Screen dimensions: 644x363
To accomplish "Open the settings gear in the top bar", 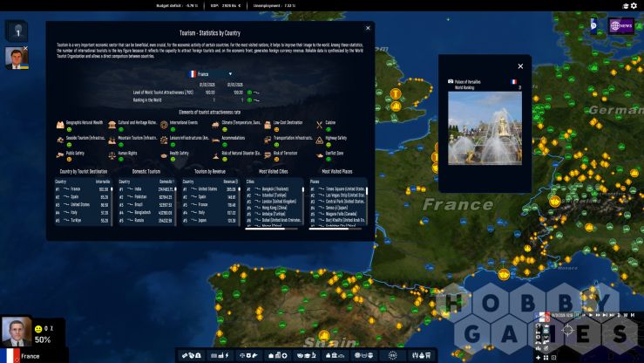I will tap(634, 5).
